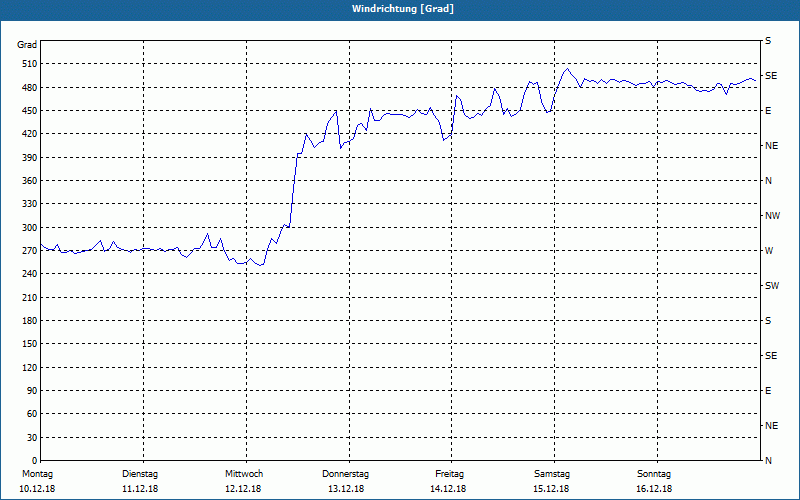Click the 330 y-axis value
This screenshot has width=800, height=500.
[30, 204]
